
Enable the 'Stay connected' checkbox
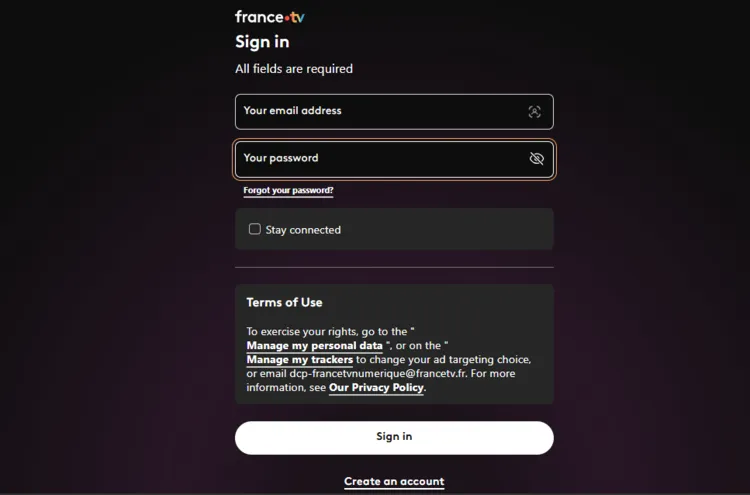(255, 229)
